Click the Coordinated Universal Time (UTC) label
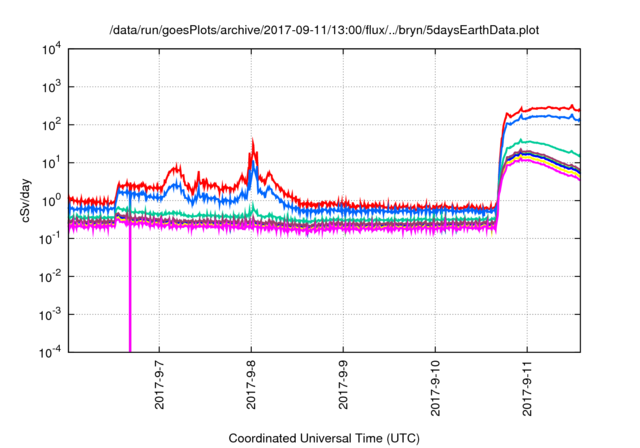This screenshot has width=640, height=448. (x=324, y=439)
